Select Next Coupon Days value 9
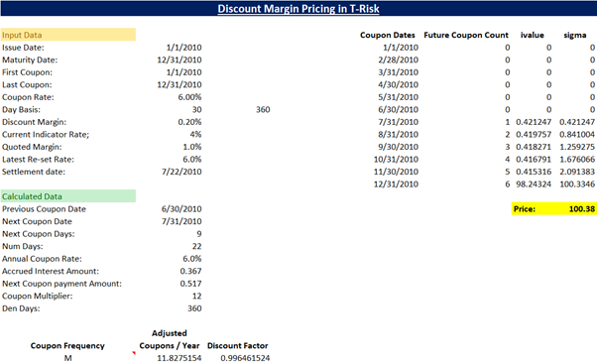The image size is (597, 364). coord(199,234)
